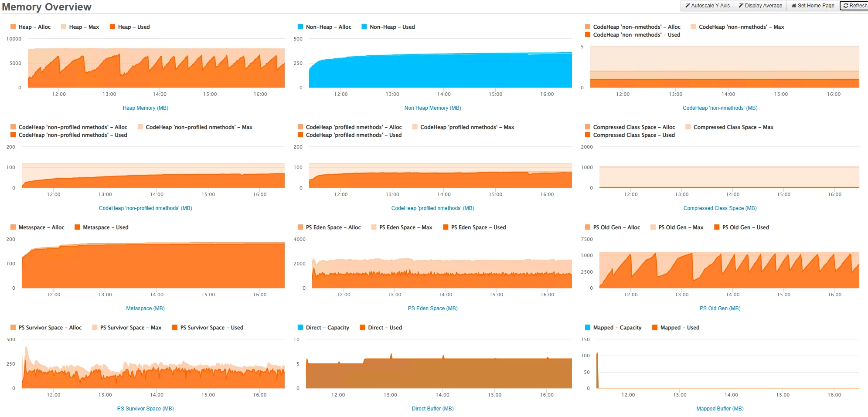Image resolution: width=868 pixels, height=417 pixels.
Task: Open the Non Heap Memory (MB) link
Action: pos(432,108)
